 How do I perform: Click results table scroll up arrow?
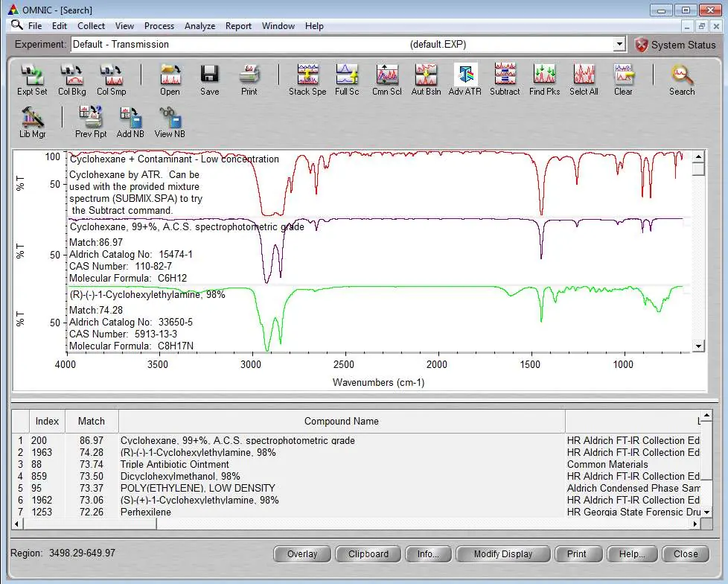tap(706, 415)
